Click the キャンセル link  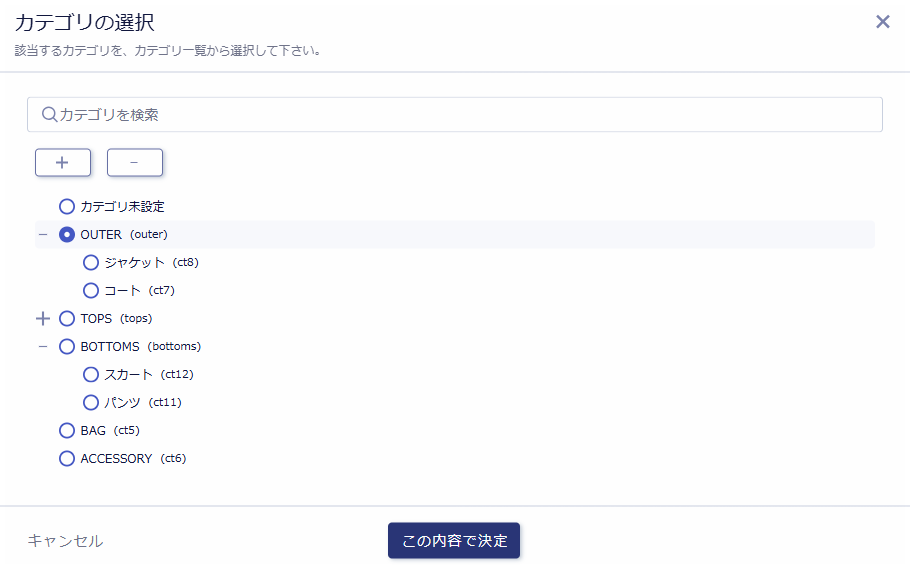point(65,541)
